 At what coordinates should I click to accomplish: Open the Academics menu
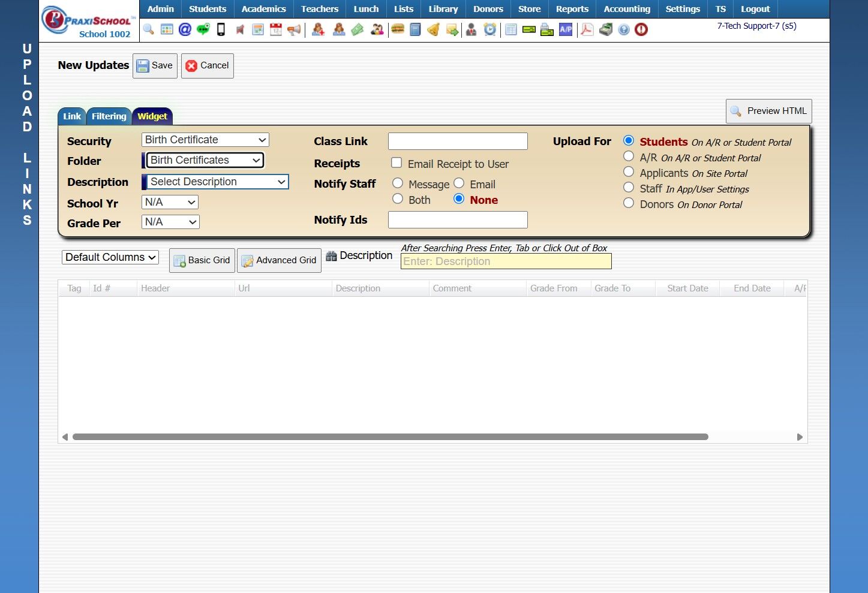(x=264, y=9)
